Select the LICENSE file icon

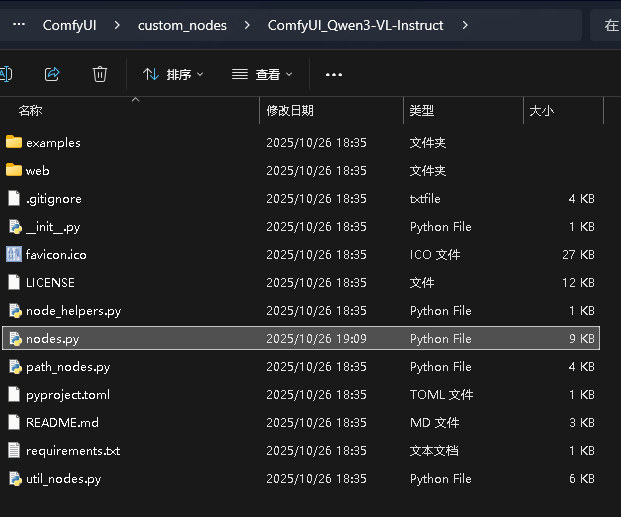click(14, 282)
